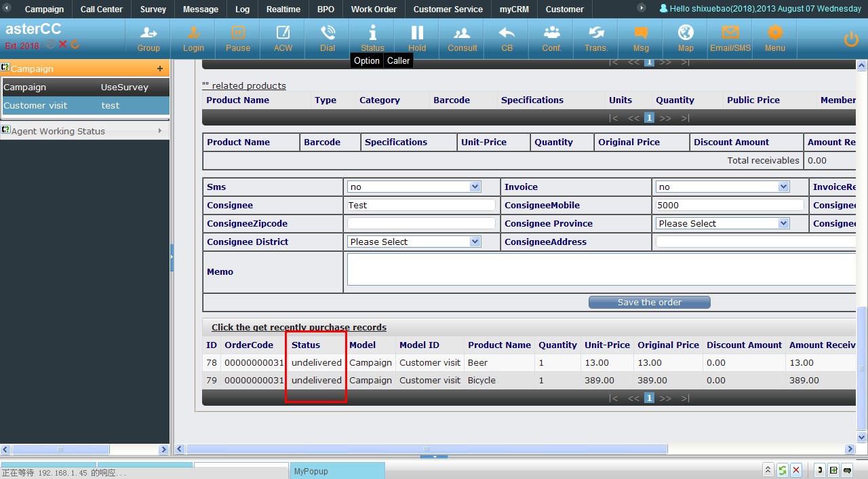Switch to the MyPopup tab
Screen dimensions: 868x479
coord(337,471)
